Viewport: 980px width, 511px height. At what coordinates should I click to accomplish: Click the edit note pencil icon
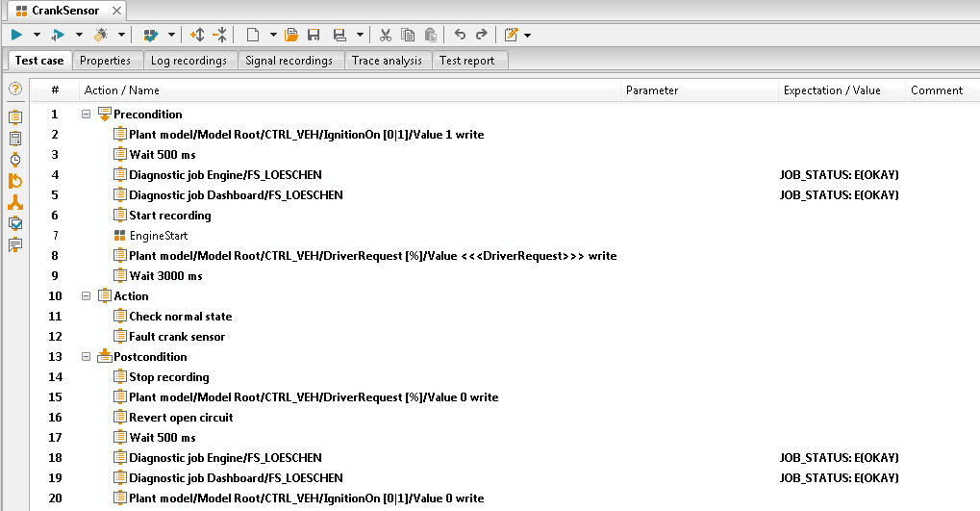(x=512, y=35)
